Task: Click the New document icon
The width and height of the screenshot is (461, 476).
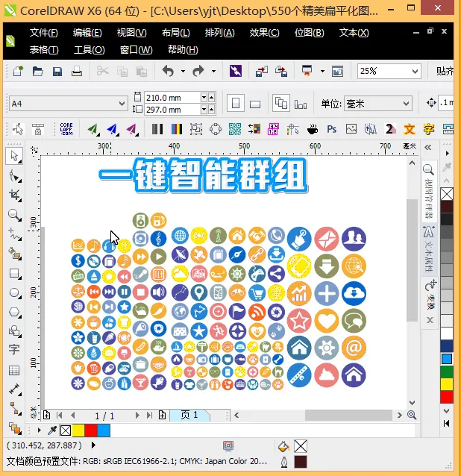Action: tap(18, 72)
